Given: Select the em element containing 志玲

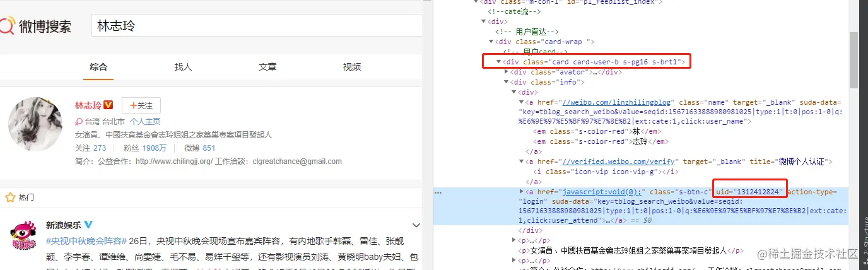Looking at the screenshot, I should [601, 142].
